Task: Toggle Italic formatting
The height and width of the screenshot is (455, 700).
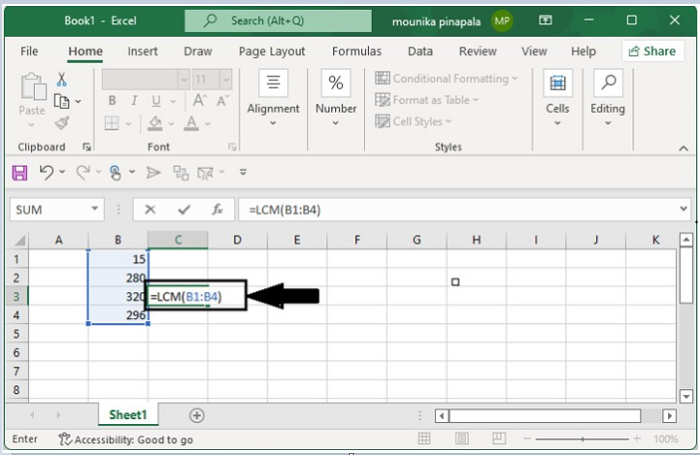Action: (x=134, y=101)
